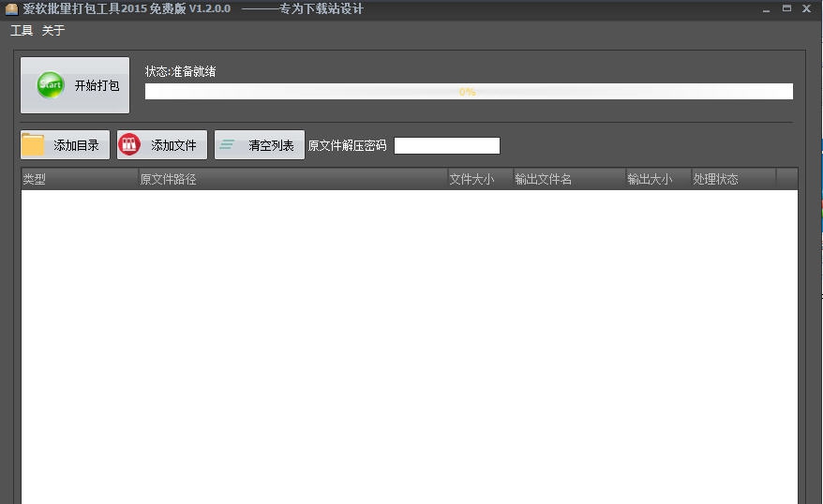The height and width of the screenshot is (504, 823).
Task: Sort by the 处理状态 column header
Action: (x=733, y=179)
